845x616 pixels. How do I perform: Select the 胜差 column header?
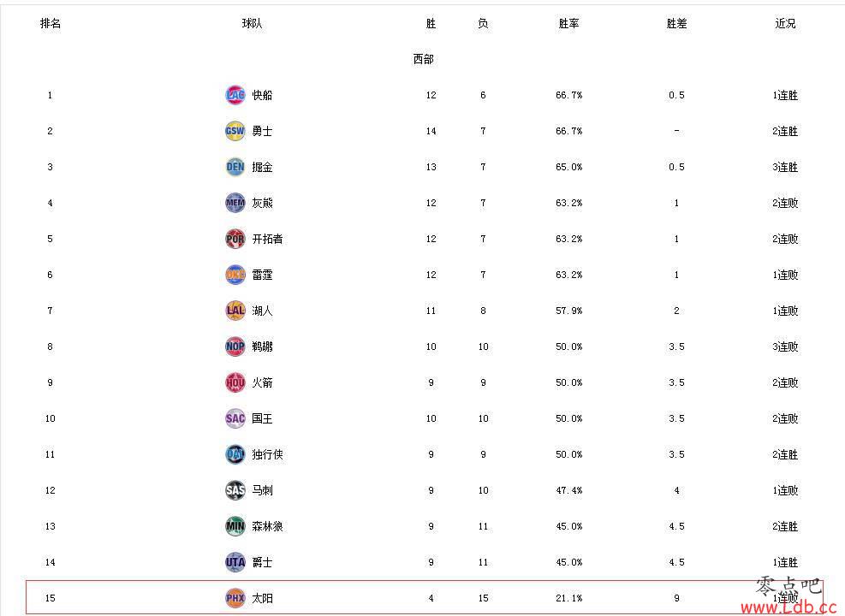tap(676, 23)
